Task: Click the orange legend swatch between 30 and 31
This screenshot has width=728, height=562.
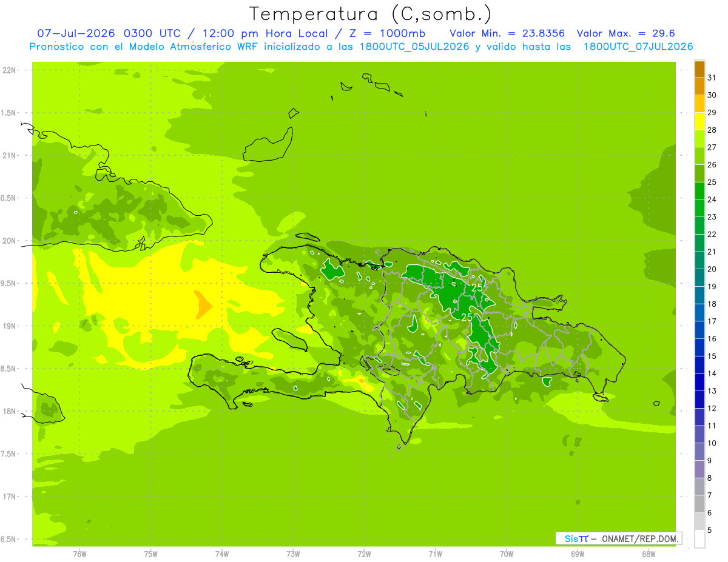Action: [x=699, y=87]
